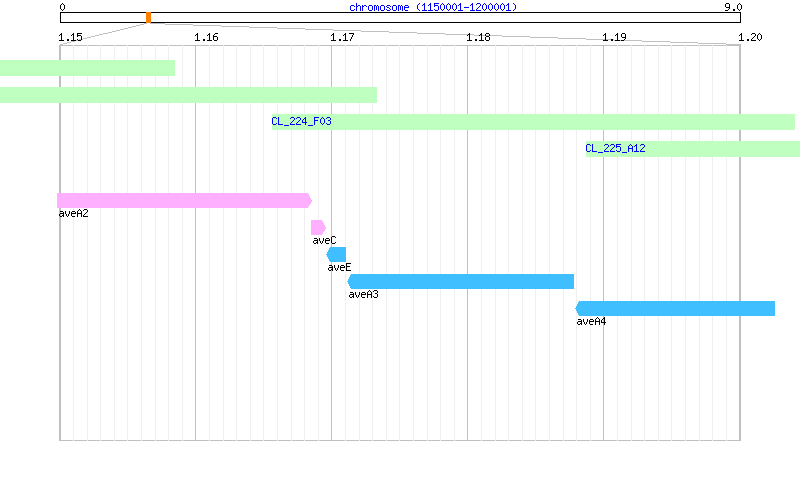Select the CL_225_A12 clone label
The image size is (800, 500).
[x=615, y=148]
